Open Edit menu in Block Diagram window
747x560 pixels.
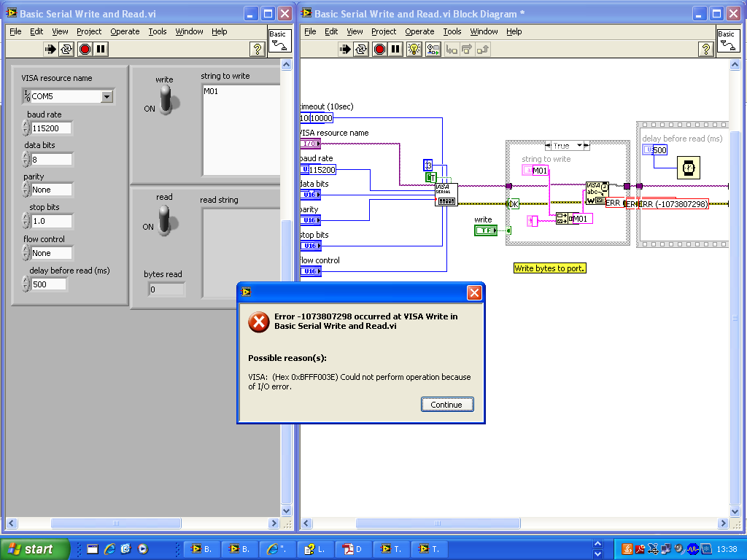pyautogui.click(x=331, y=31)
